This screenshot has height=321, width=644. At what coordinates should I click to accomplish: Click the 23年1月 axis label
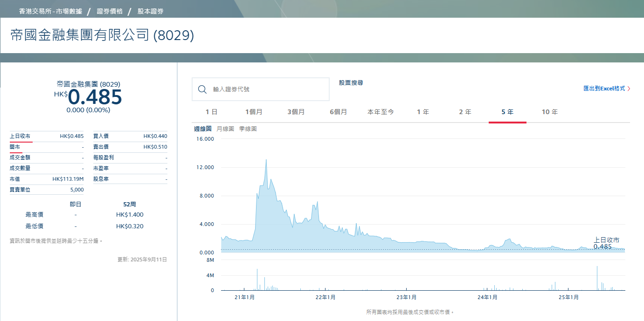(x=406, y=297)
